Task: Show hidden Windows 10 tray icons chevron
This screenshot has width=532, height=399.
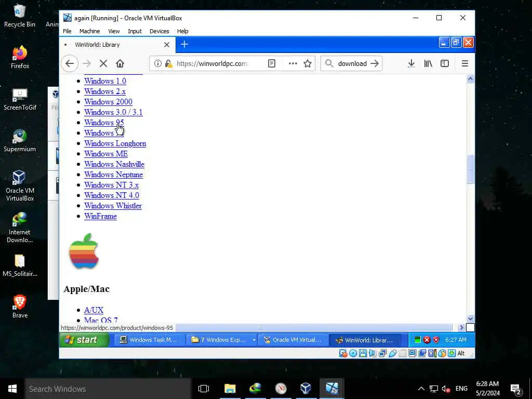Action: pyautogui.click(x=421, y=389)
